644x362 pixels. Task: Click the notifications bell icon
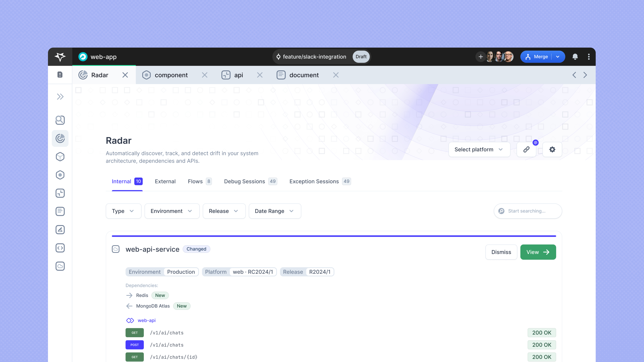tap(575, 57)
